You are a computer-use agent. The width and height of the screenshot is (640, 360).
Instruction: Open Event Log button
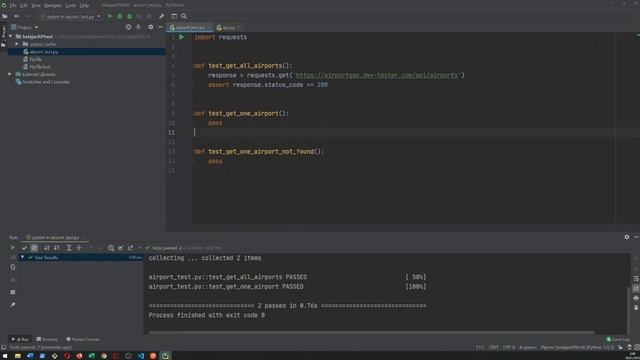[x=618, y=339]
